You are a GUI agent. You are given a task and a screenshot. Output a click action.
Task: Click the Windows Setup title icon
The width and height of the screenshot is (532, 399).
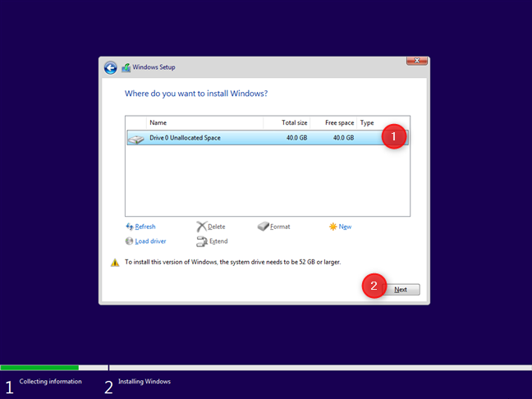coord(126,67)
